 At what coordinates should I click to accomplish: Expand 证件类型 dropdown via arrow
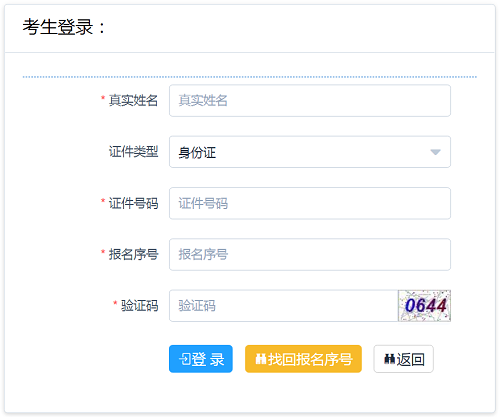pos(435,152)
